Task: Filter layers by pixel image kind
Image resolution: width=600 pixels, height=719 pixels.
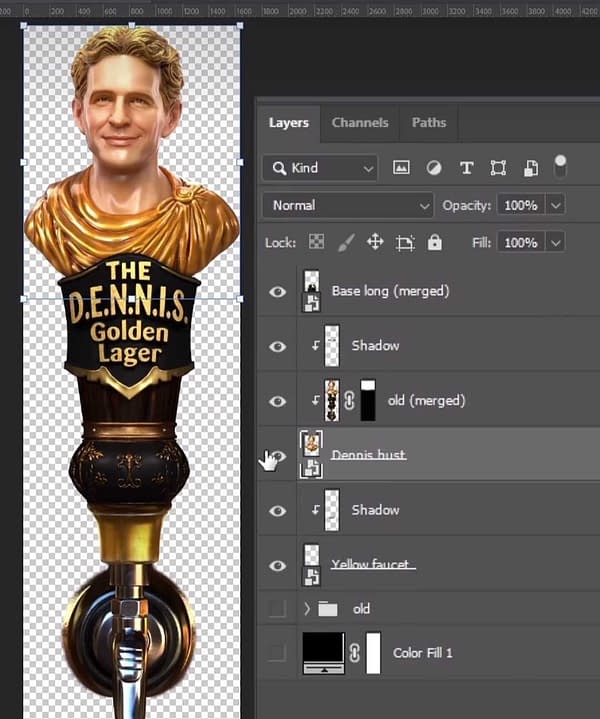Action: point(401,168)
